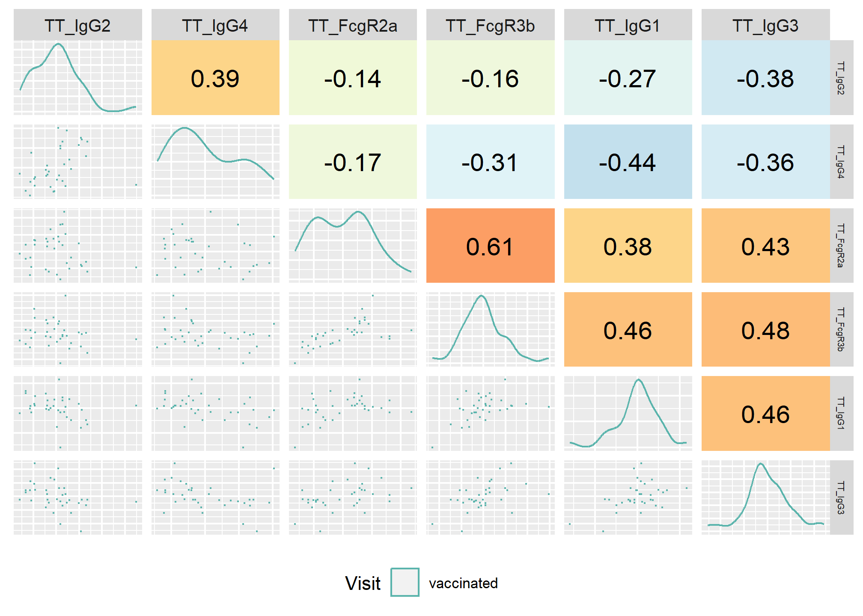This screenshot has width=863, height=616.
Task: Select the TT_IgG4 density curve panel
Action: tap(215, 162)
